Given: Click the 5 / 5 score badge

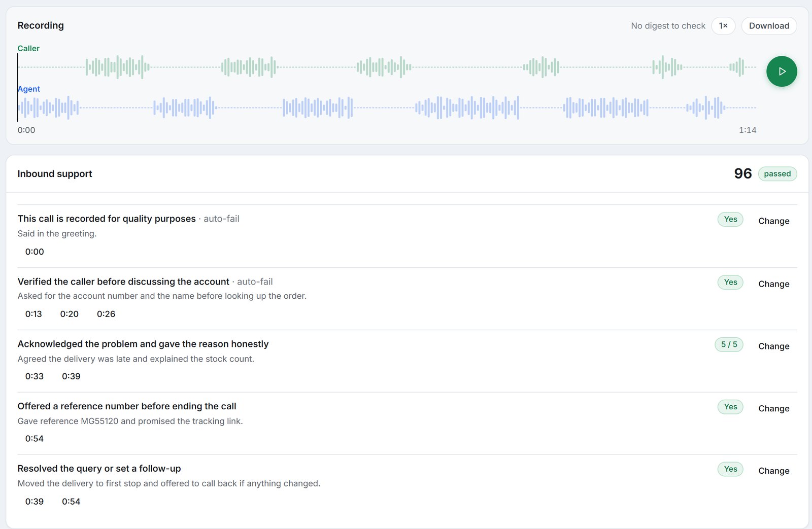Looking at the screenshot, I should (729, 344).
